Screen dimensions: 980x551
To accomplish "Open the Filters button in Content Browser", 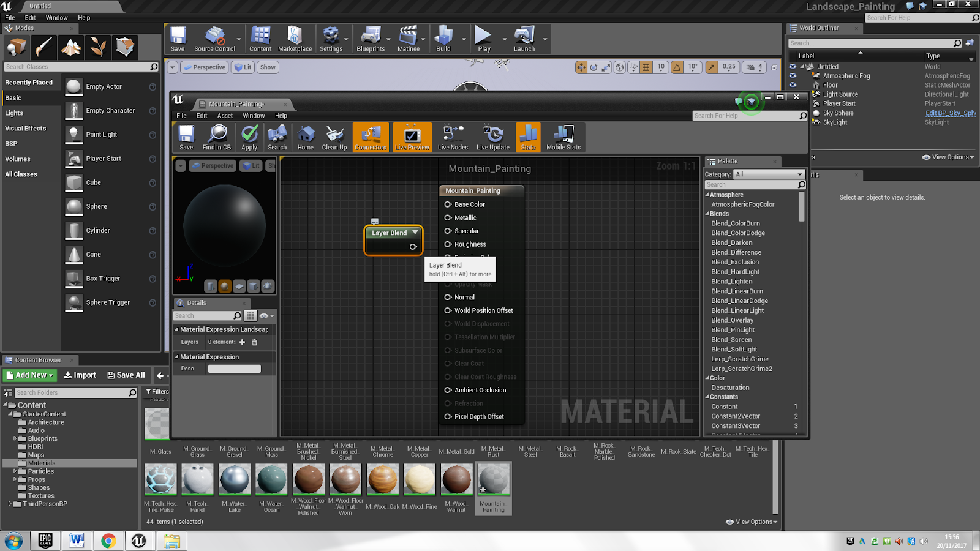I will (157, 392).
